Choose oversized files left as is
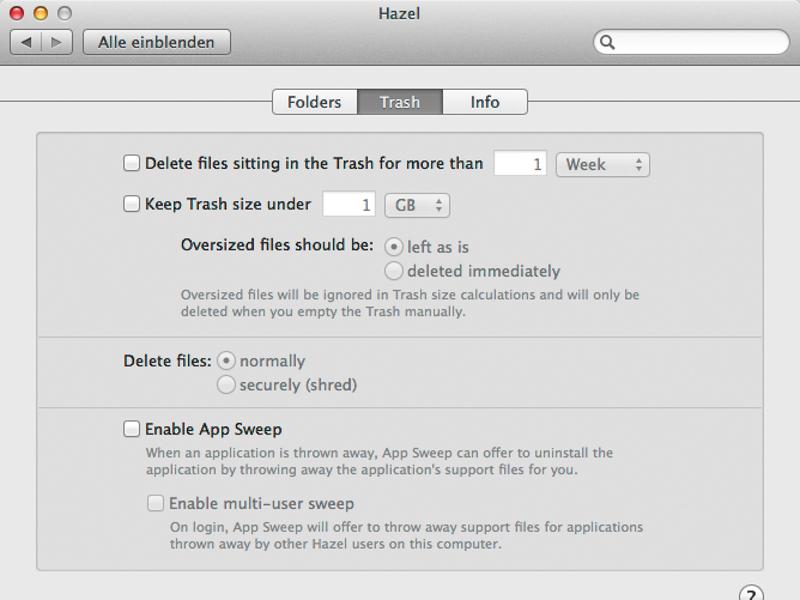Viewport: 800px width, 600px height. click(394, 247)
